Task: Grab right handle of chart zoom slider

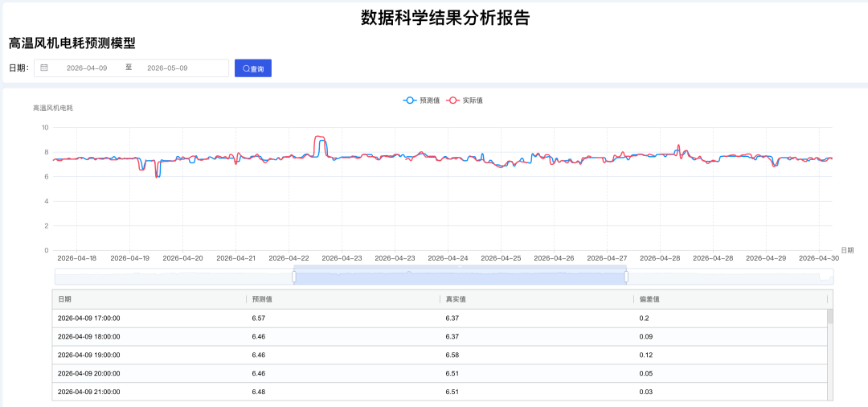Action: click(x=626, y=277)
